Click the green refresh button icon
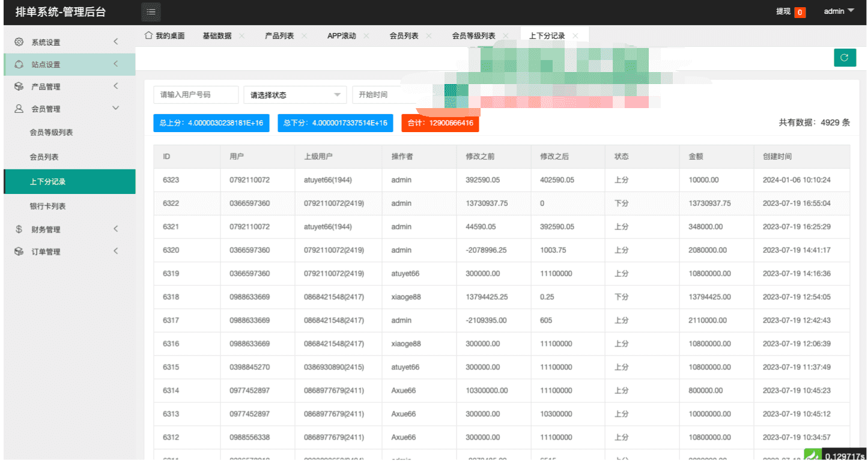Viewport: 868px width, 463px height. click(x=845, y=58)
